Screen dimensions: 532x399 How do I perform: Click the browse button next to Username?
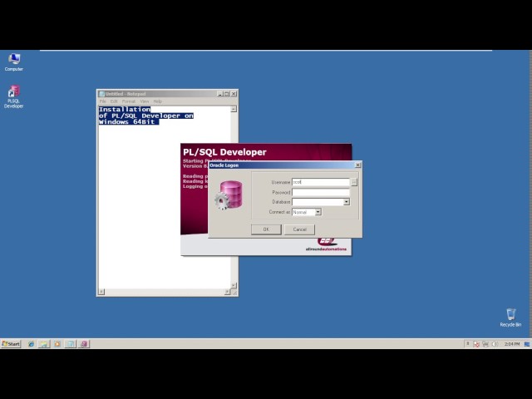tap(354, 182)
